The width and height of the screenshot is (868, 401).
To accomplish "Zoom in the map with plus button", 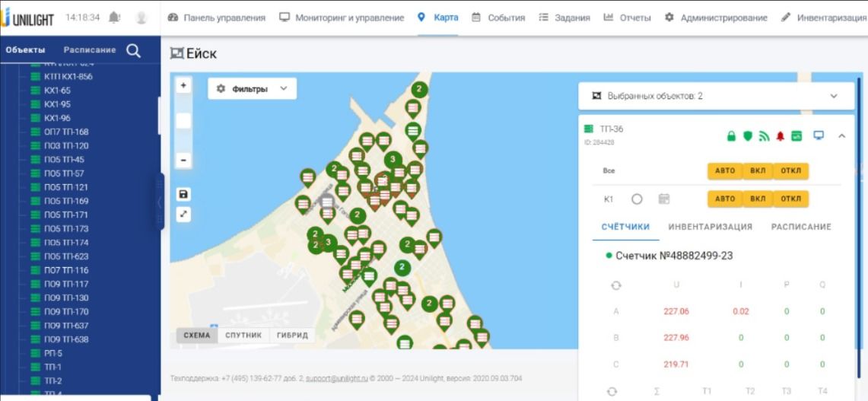I will tap(183, 85).
